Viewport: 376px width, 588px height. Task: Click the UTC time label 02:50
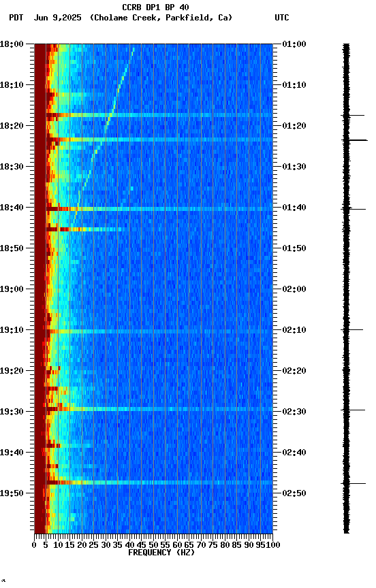[x=294, y=493]
